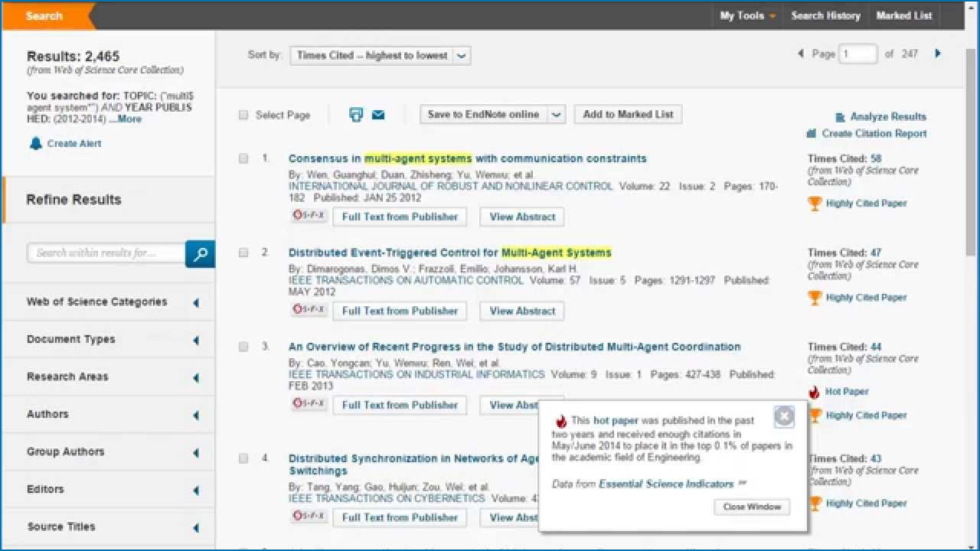980x551 pixels.
Task: Go to previous results page arrow
Action: [801, 54]
